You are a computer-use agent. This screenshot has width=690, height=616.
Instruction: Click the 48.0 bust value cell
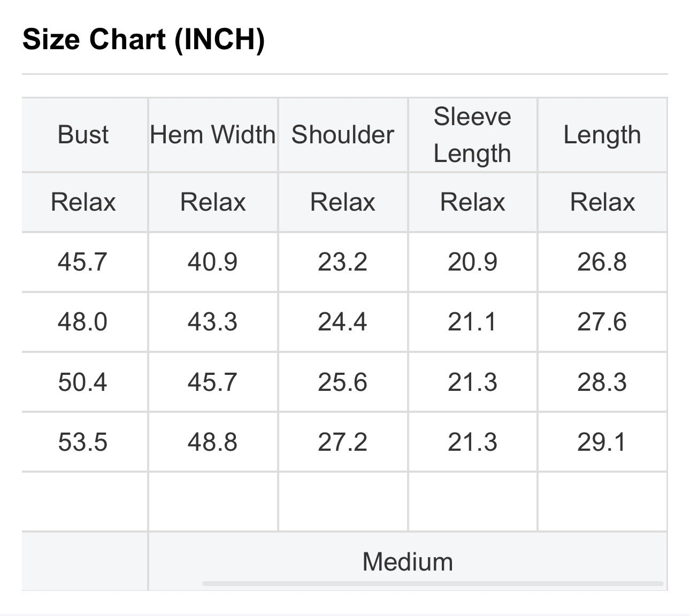point(83,322)
